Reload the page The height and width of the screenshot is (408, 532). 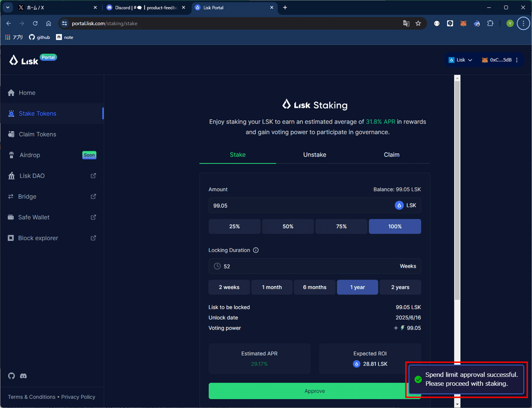pyautogui.click(x=35, y=23)
